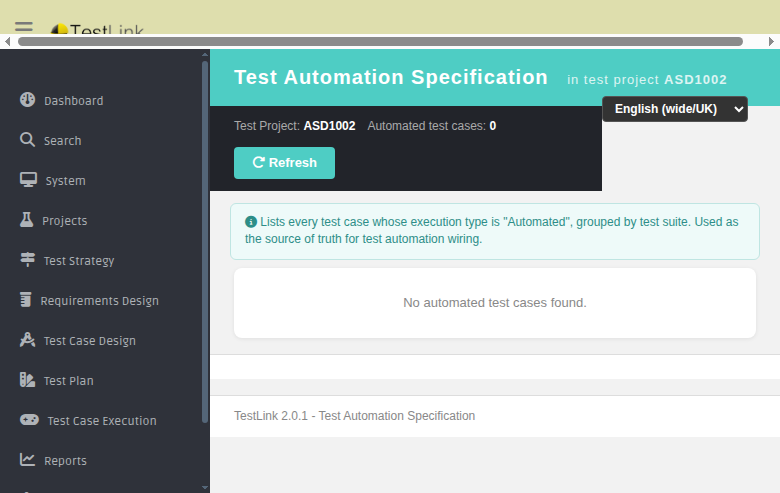Click the sidebar vertical scrollbar thumb
The width and height of the screenshot is (780, 493).
coord(205,242)
